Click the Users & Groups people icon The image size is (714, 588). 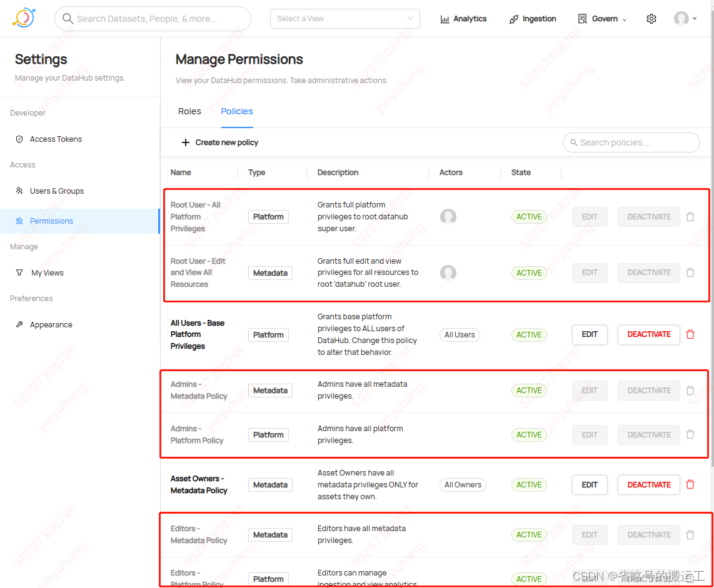point(19,191)
